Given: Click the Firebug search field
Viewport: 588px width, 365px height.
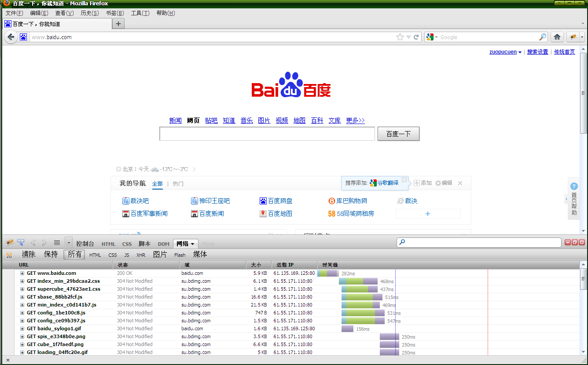Looking at the screenshot, I should (479, 242).
